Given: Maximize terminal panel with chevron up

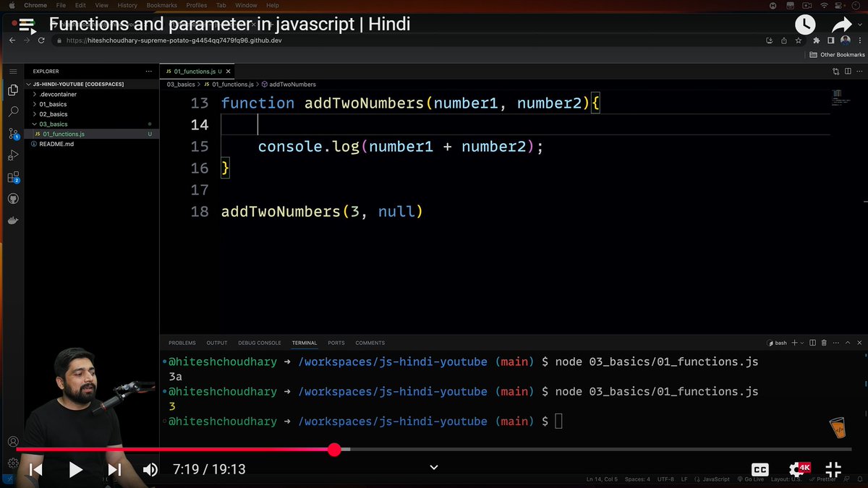Looking at the screenshot, I should 846,343.
